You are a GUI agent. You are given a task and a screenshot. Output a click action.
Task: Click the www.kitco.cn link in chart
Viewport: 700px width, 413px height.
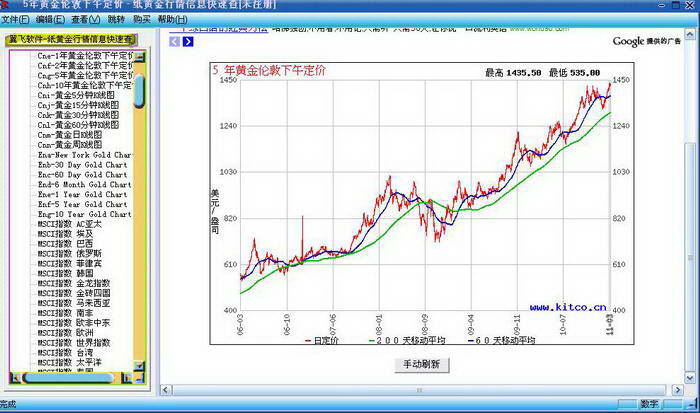[568, 307]
